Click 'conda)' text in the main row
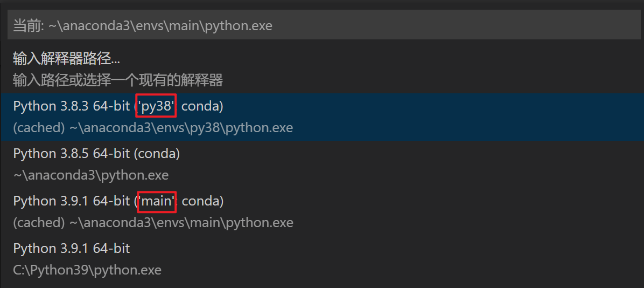Image resolution: width=644 pixels, height=288 pixels. (202, 201)
